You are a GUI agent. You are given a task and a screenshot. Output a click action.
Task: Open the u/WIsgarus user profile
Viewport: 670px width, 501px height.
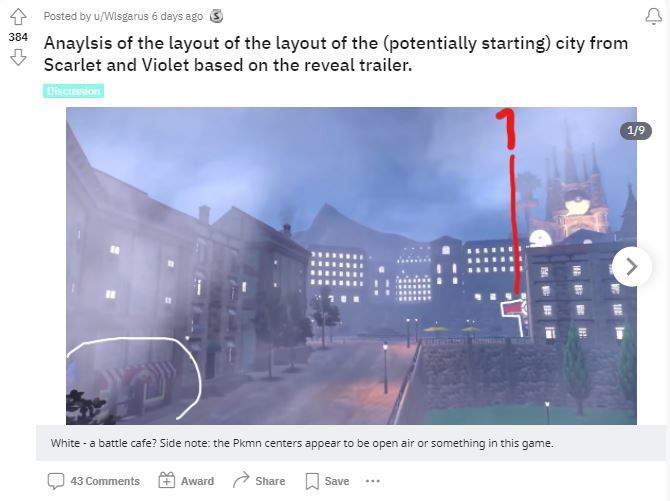[x=121, y=16]
